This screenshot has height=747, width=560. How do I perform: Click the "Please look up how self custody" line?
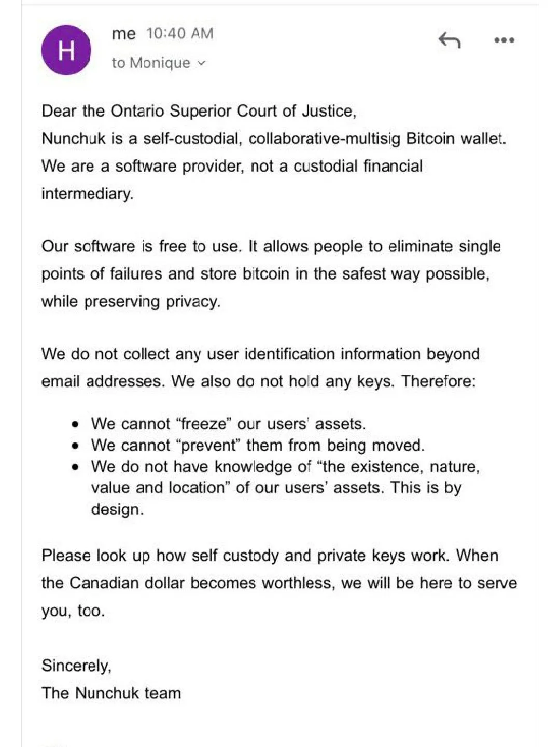pyautogui.click(x=244, y=556)
